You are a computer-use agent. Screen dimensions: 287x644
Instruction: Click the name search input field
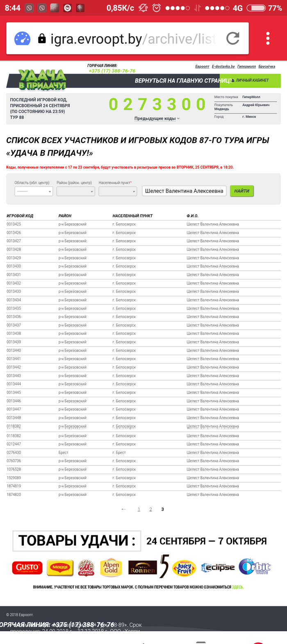(184, 191)
